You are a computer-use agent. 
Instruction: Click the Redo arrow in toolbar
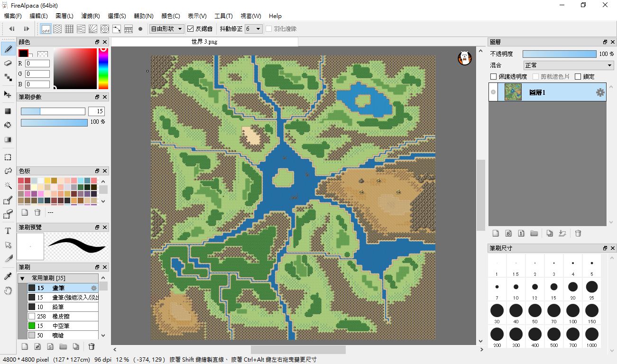27,29
